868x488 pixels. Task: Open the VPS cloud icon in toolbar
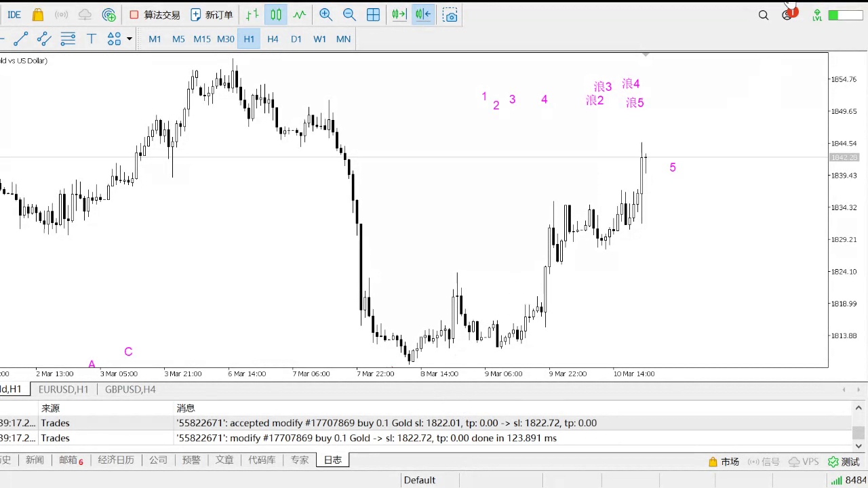point(85,15)
